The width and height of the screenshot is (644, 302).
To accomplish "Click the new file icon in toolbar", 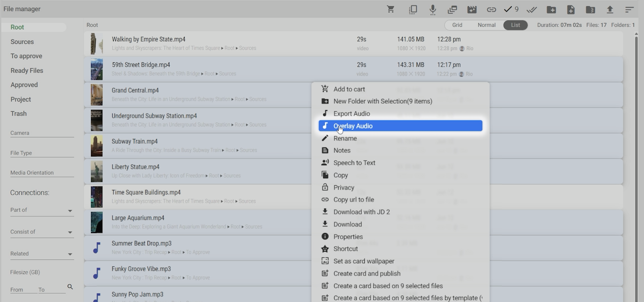I will coord(571,10).
